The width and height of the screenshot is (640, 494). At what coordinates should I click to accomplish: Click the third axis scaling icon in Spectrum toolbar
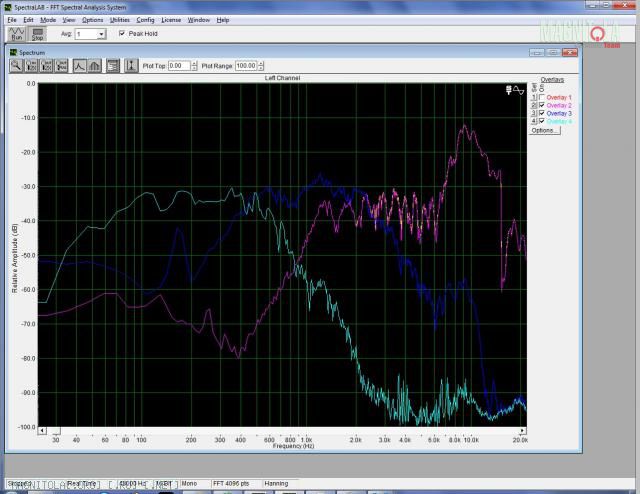[x=61, y=66]
